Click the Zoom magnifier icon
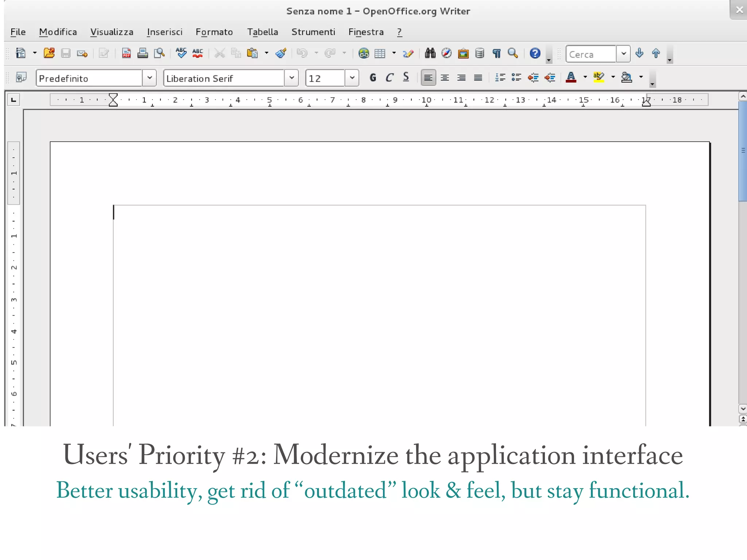 pyautogui.click(x=513, y=53)
